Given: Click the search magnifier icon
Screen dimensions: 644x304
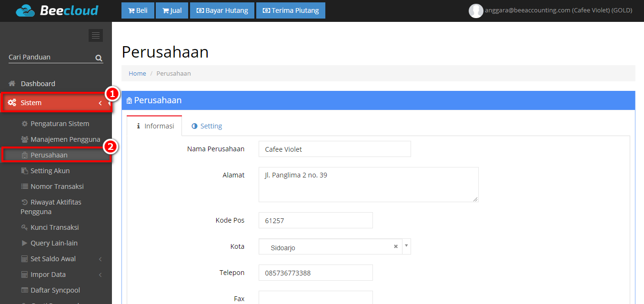Looking at the screenshot, I should (x=99, y=58).
